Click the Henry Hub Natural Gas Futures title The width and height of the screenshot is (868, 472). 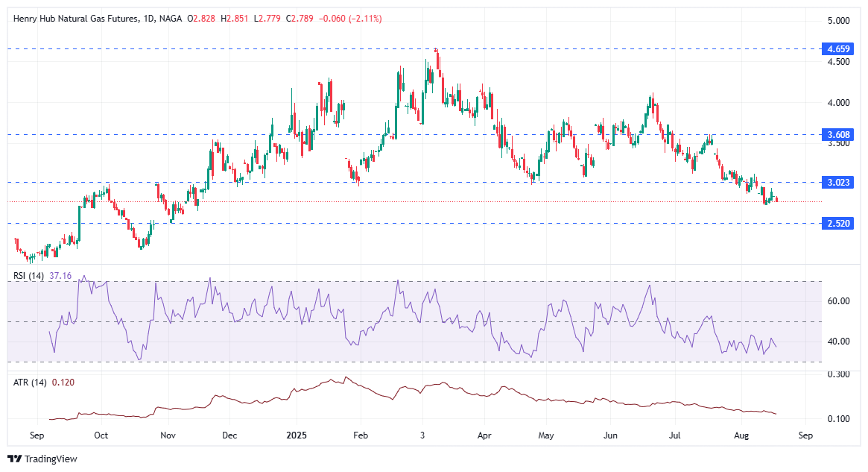point(76,19)
